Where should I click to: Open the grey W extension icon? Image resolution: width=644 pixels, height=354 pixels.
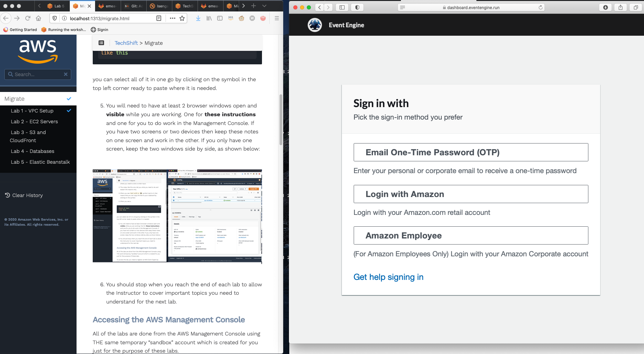[x=252, y=18]
